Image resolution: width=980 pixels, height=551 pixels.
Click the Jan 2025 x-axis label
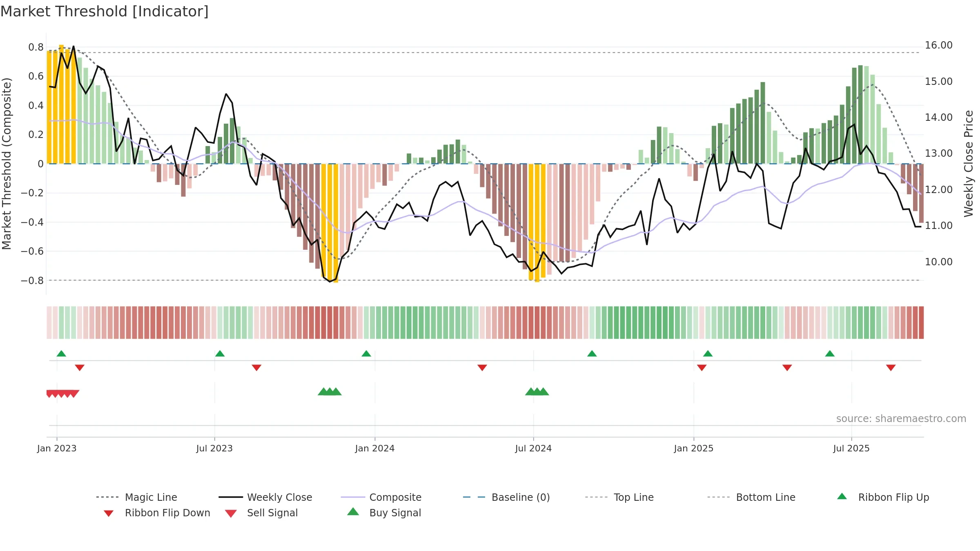tap(694, 448)
